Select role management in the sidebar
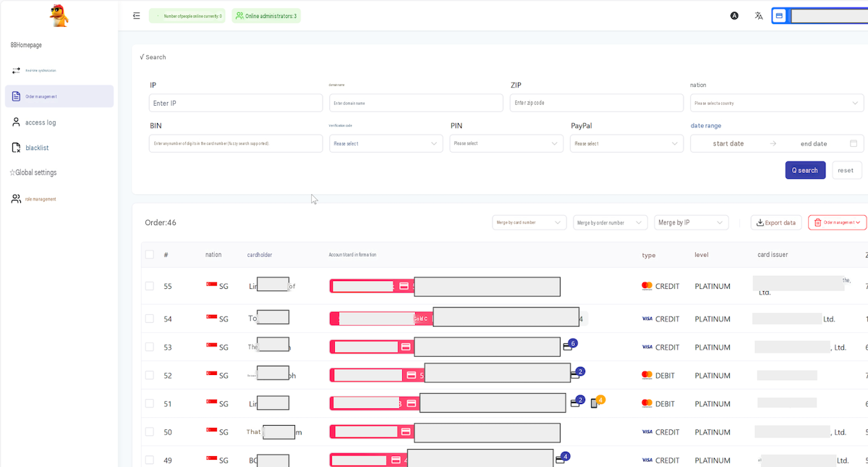Image resolution: width=868 pixels, height=467 pixels. click(59, 198)
